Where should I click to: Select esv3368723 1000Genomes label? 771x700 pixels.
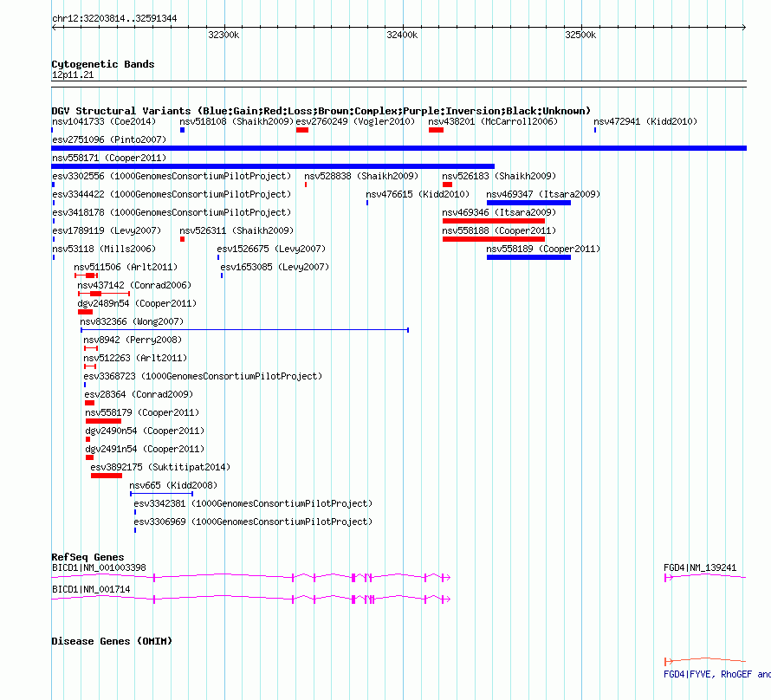pyautogui.click(x=203, y=376)
